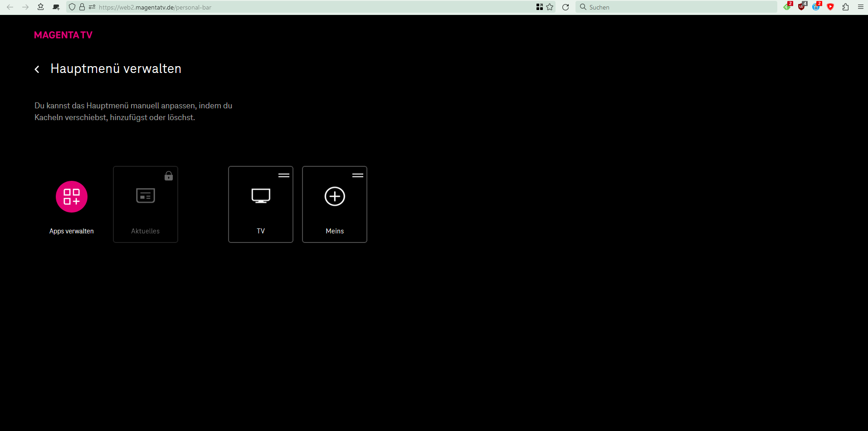Click the drag handle on the Meins tile
The width and height of the screenshot is (868, 431).
[x=358, y=175]
